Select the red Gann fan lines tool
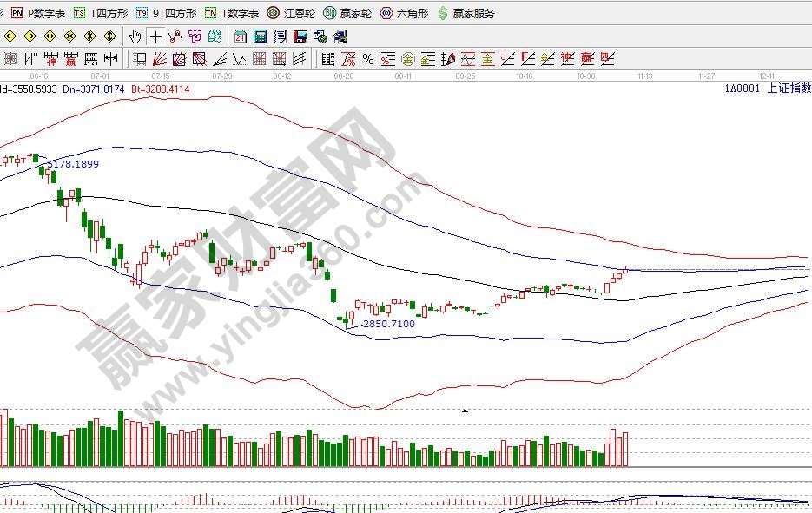Image resolution: width=812 pixels, height=513 pixels. (x=160, y=59)
